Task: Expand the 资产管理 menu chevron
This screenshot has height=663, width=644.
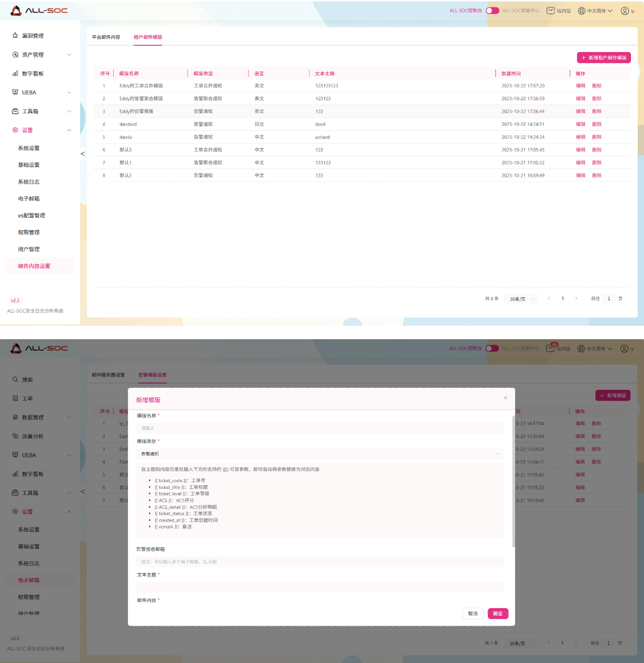Action: point(69,55)
